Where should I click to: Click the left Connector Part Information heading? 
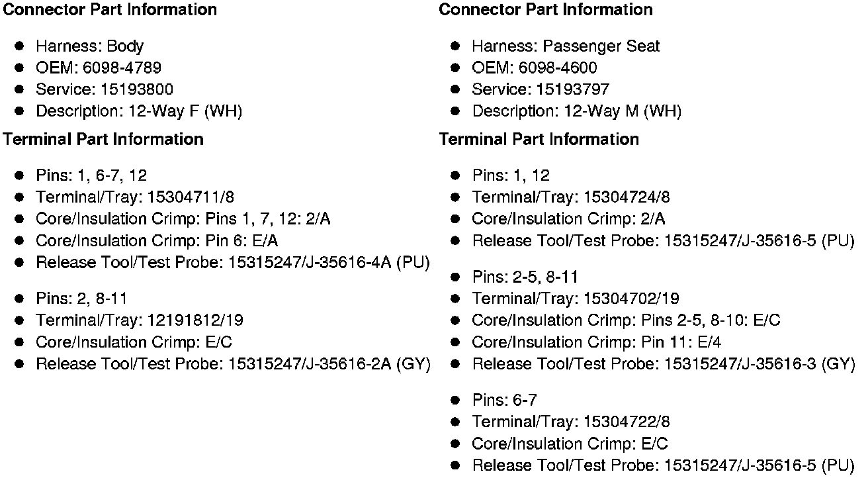point(110,10)
